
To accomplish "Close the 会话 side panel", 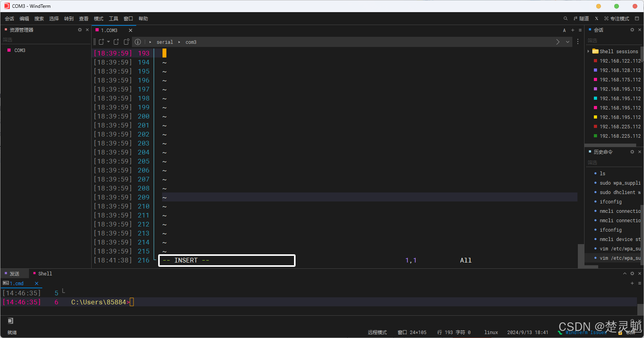I will coord(640,30).
